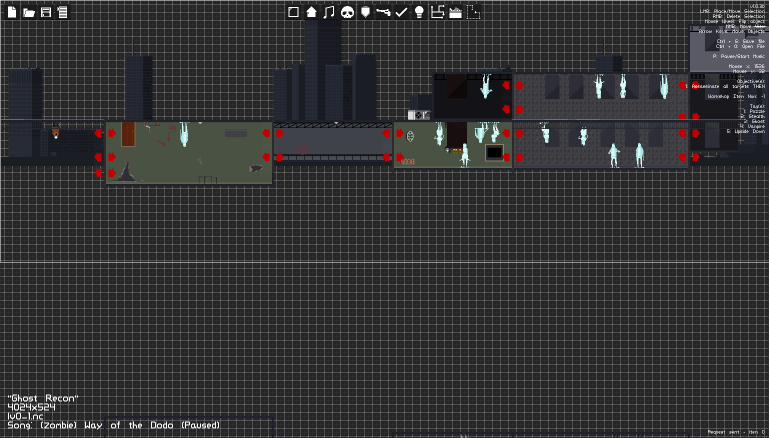The image size is (769, 438).
Task: Select the stairs layout tool icon
Action: [437, 12]
